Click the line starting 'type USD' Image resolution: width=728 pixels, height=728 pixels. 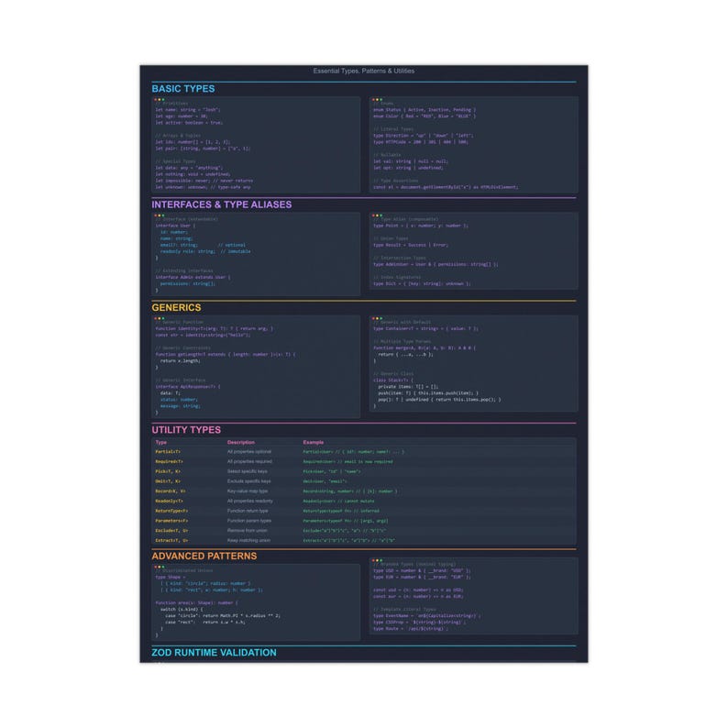click(x=422, y=570)
